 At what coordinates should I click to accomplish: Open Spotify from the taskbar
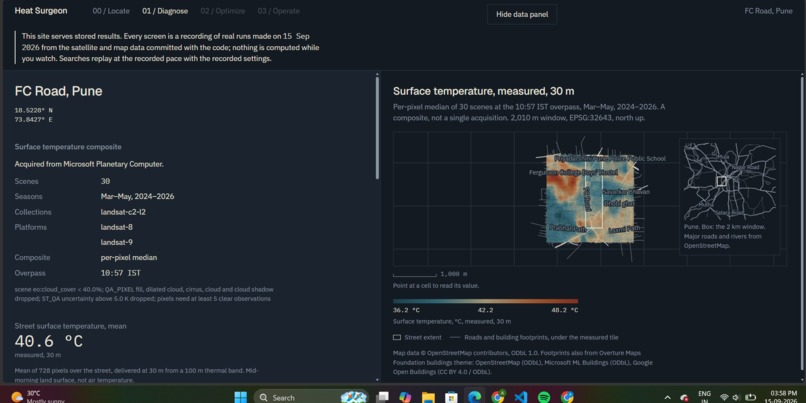(x=544, y=397)
